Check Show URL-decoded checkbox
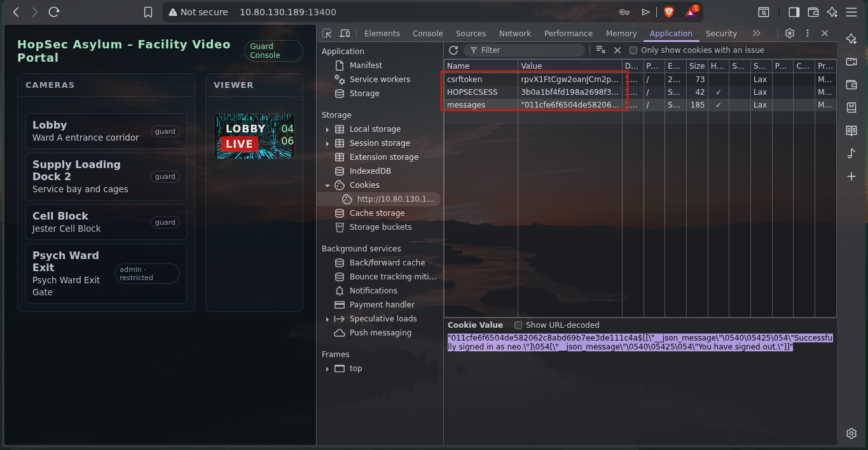Screen dimensions: 868x450 click(x=518, y=325)
